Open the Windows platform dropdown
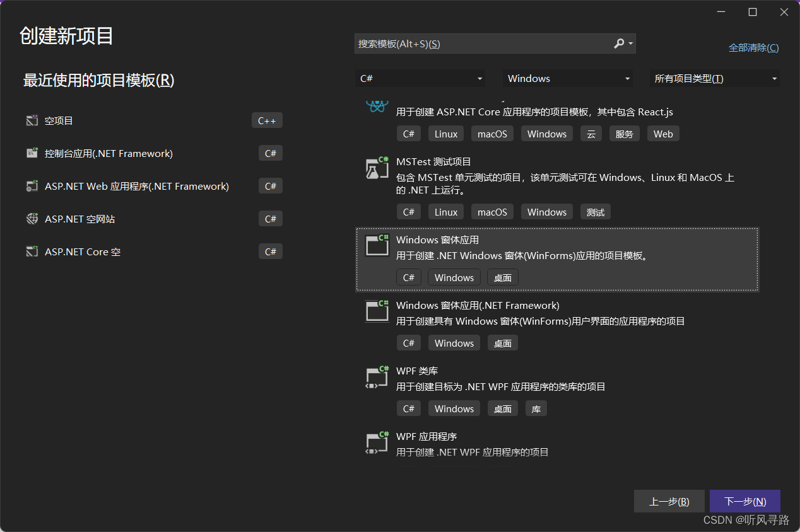 567,78
